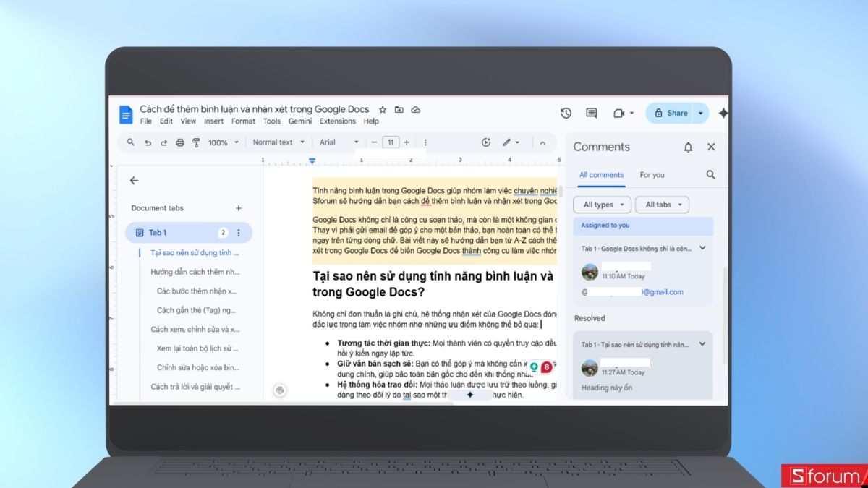Expand the Google Docs không chỉ comment thread
This screenshot has height=488, width=868.
(702, 248)
